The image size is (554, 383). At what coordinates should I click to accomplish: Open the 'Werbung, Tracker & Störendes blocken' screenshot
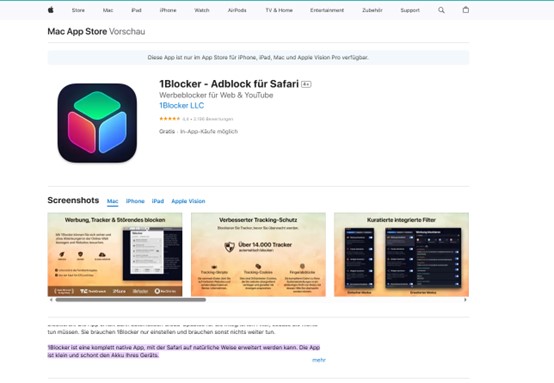(115, 254)
